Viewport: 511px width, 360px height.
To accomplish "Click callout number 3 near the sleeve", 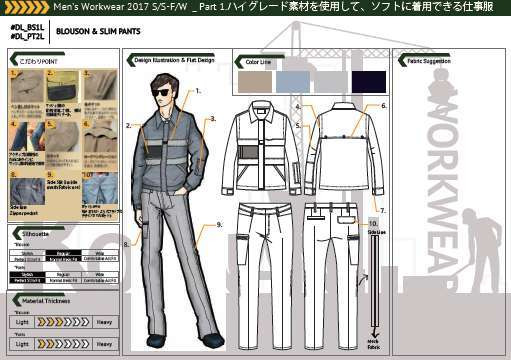I will point(213,119).
